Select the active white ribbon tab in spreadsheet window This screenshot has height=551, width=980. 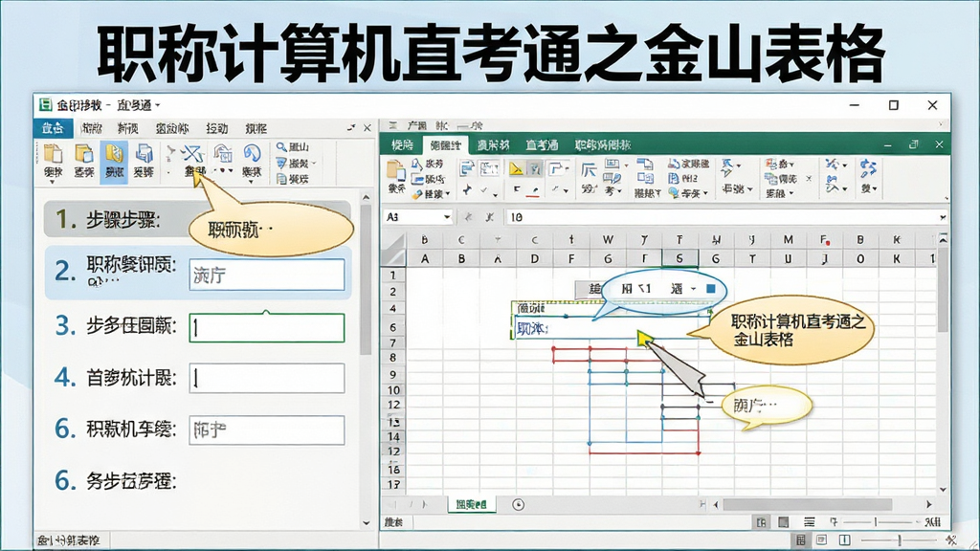(445, 145)
